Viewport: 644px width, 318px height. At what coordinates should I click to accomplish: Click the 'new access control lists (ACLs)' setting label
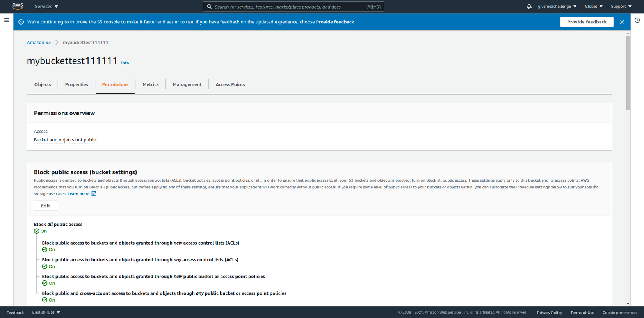141,243
